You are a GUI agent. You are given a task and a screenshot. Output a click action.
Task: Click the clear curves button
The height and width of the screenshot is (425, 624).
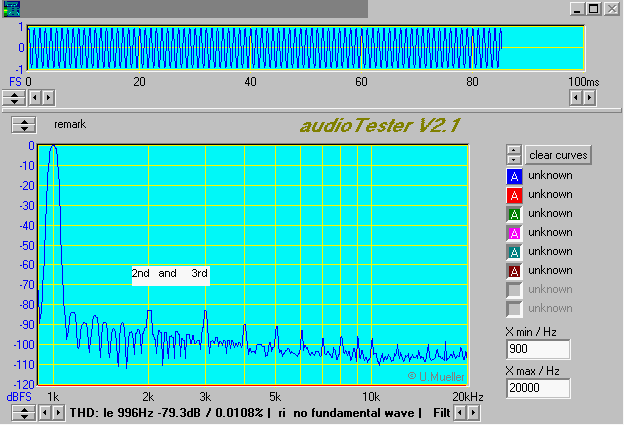(x=558, y=155)
